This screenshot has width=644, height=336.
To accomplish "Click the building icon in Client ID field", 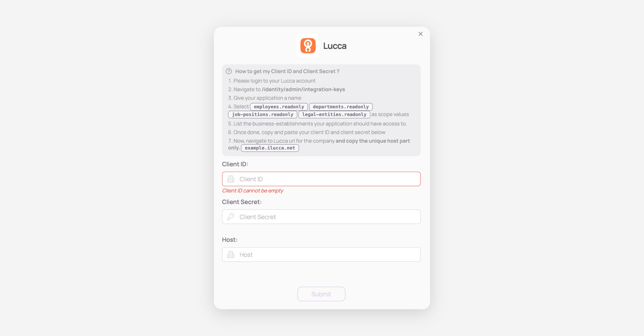I will 231,179.
